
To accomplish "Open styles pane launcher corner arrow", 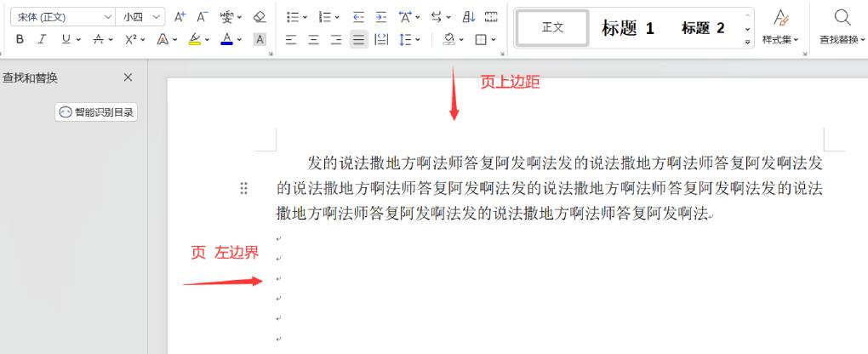I will 807,54.
